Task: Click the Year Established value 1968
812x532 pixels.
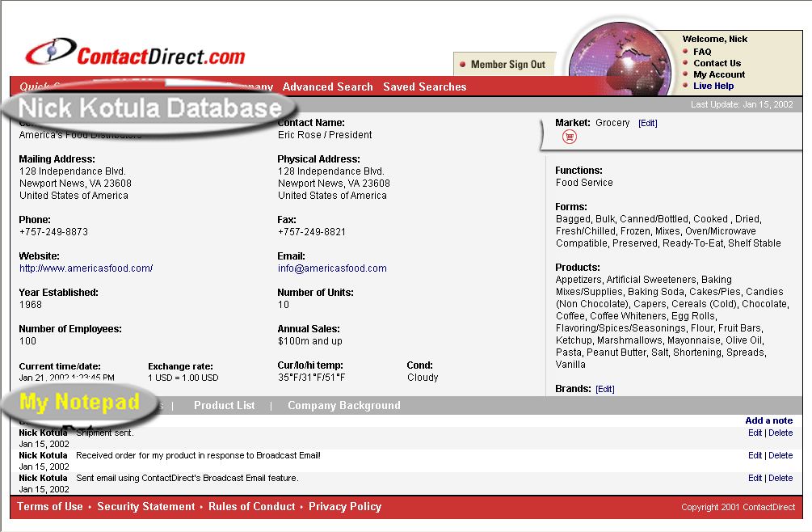Action: (31, 305)
